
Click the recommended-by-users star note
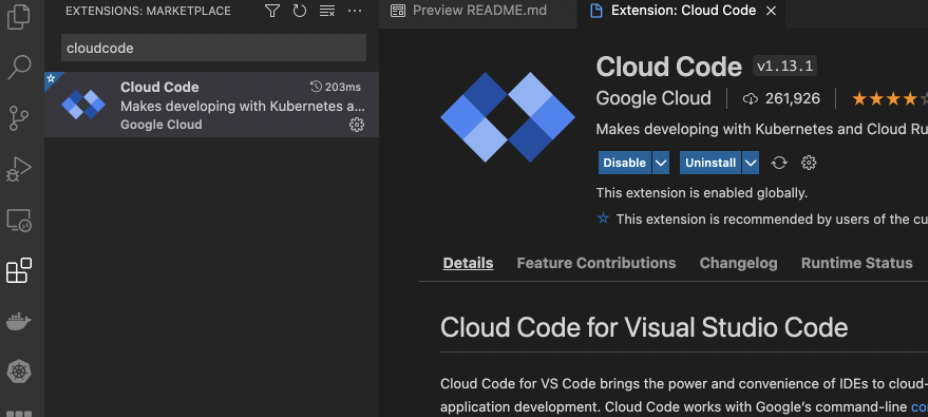(x=762, y=219)
